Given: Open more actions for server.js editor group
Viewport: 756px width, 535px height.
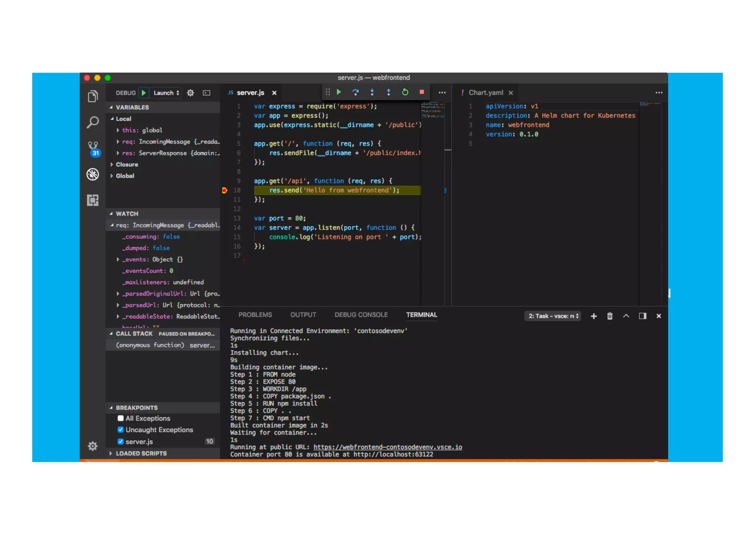Looking at the screenshot, I should (x=442, y=93).
